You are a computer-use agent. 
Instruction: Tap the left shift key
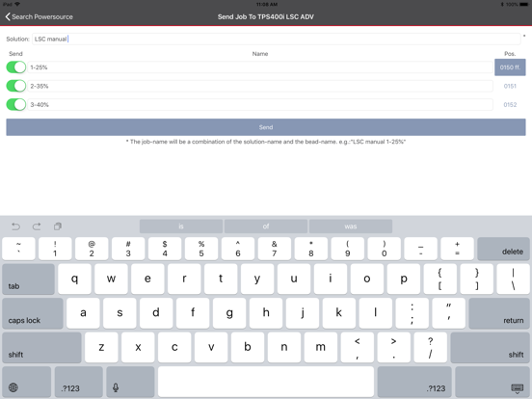(x=41, y=348)
